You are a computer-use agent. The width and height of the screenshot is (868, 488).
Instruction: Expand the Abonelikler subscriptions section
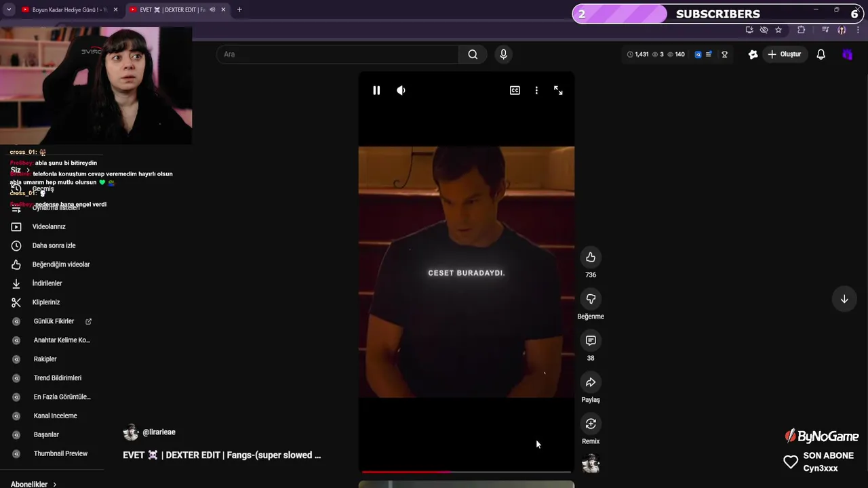[x=34, y=484]
